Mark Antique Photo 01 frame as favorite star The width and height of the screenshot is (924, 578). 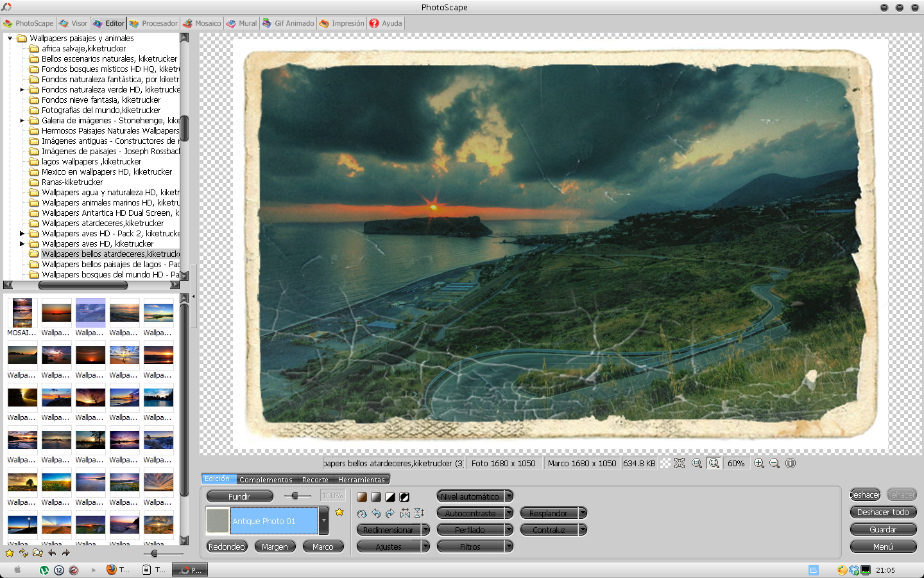[340, 512]
